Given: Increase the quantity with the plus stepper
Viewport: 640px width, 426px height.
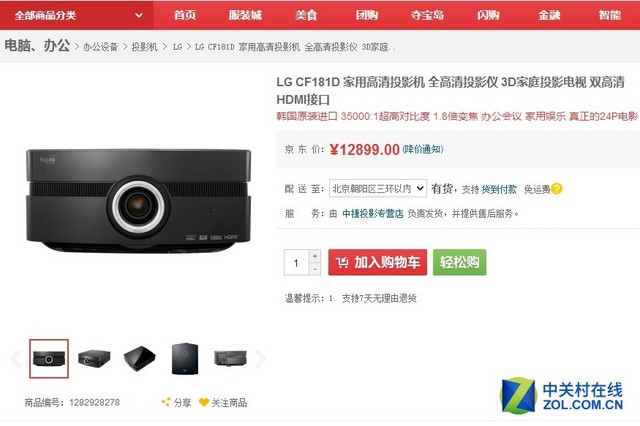Looking at the screenshot, I should pyautogui.click(x=315, y=256).
